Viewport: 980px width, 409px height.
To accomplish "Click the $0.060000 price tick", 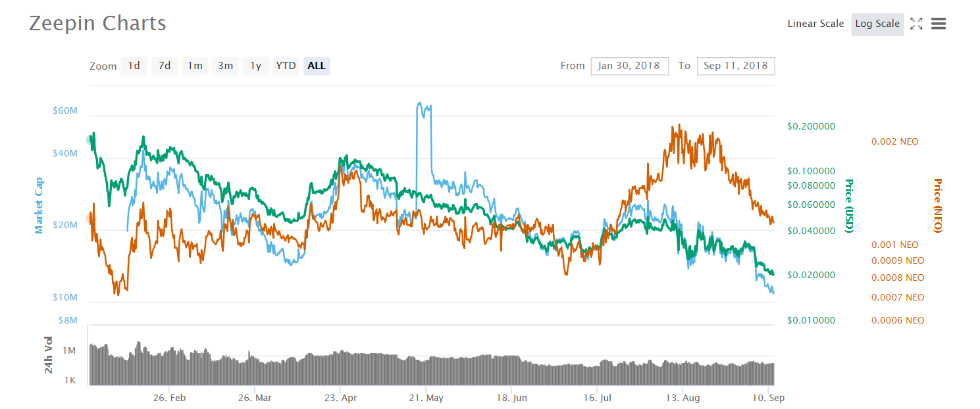I will point(811,204).
